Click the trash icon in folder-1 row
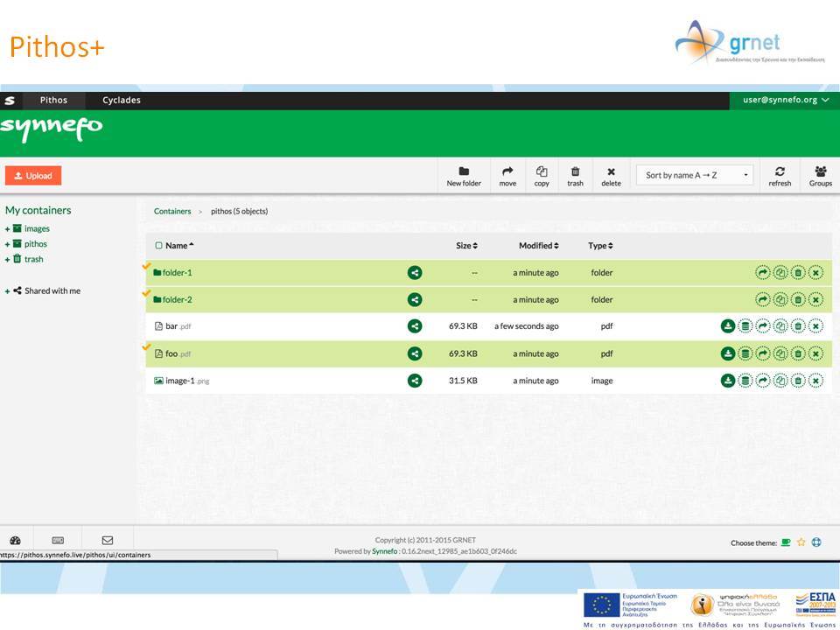 coord(798,273)
